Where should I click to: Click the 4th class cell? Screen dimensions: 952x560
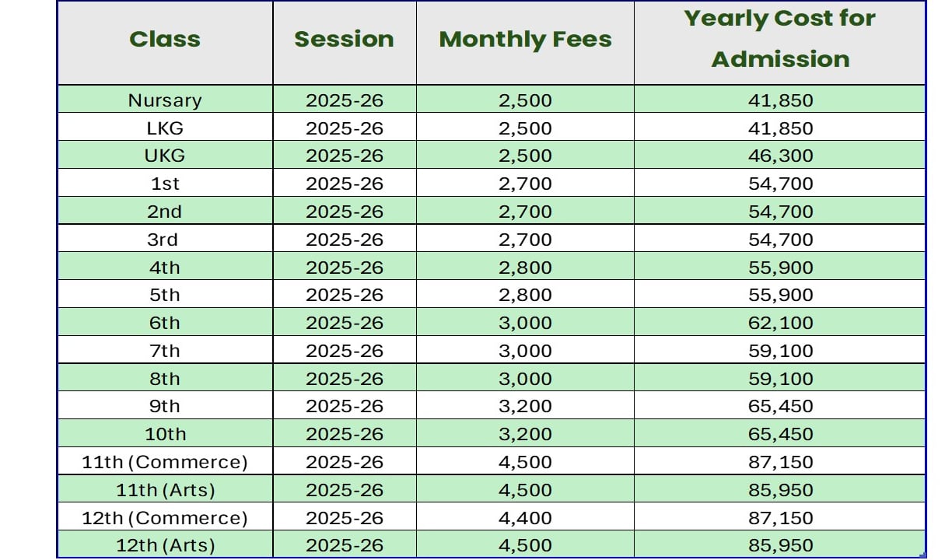(x=165, y=268)
